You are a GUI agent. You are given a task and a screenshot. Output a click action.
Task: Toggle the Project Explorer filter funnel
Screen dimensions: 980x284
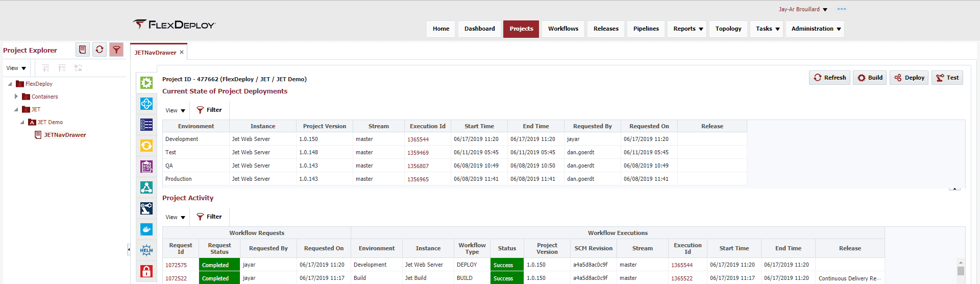(x=116, y=50)
